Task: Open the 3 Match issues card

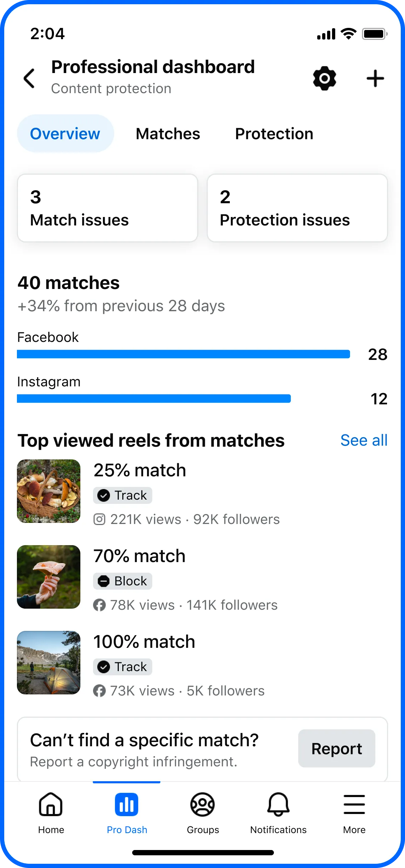Action: pyautogui.click(x=108, y=208)
